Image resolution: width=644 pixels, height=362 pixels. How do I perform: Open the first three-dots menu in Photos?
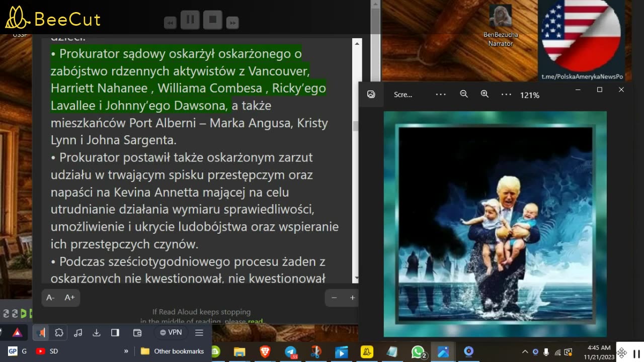point(441,94)
